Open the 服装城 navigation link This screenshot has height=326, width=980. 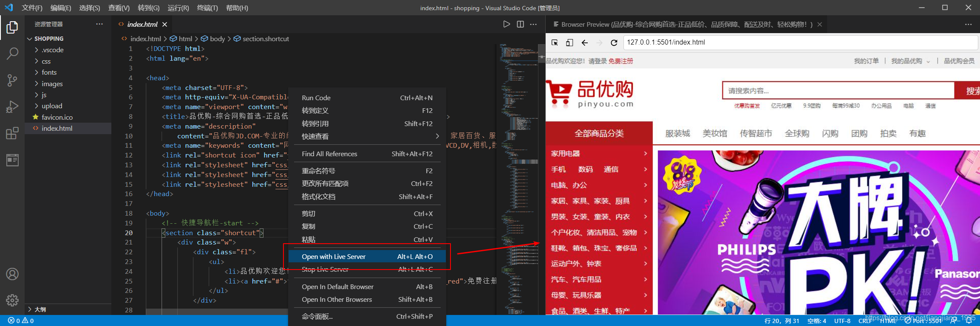pyautogui.click(x=677, y=133)
